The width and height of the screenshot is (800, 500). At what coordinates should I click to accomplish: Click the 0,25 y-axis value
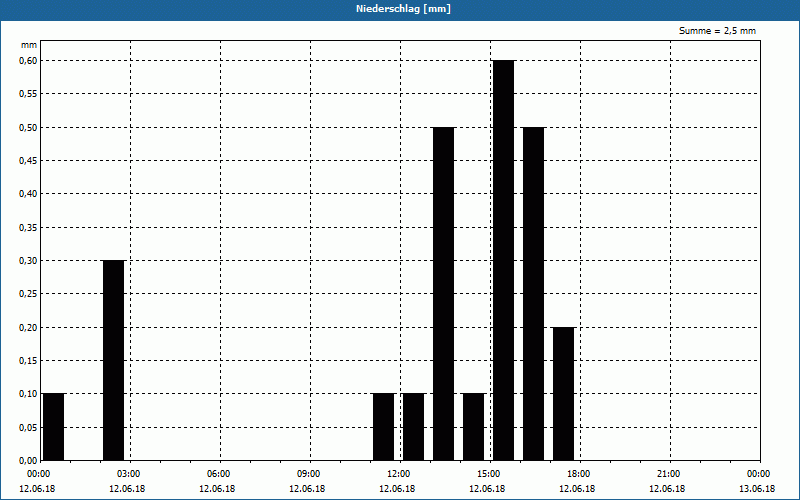coord(29,294)
